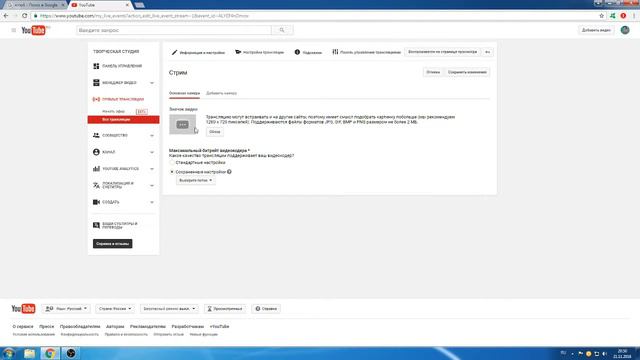Click the Добавить видео upload button

(x=596, y=30)
